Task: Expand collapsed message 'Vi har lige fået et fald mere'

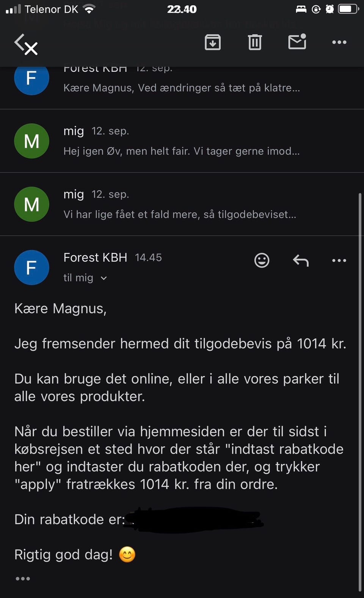Action: 180,214
